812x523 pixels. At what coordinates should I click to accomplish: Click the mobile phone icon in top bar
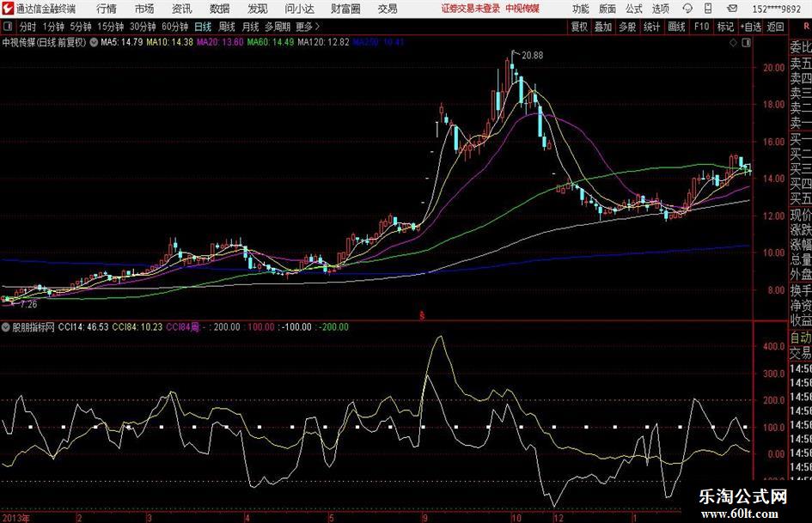click(x=708, y=9)
